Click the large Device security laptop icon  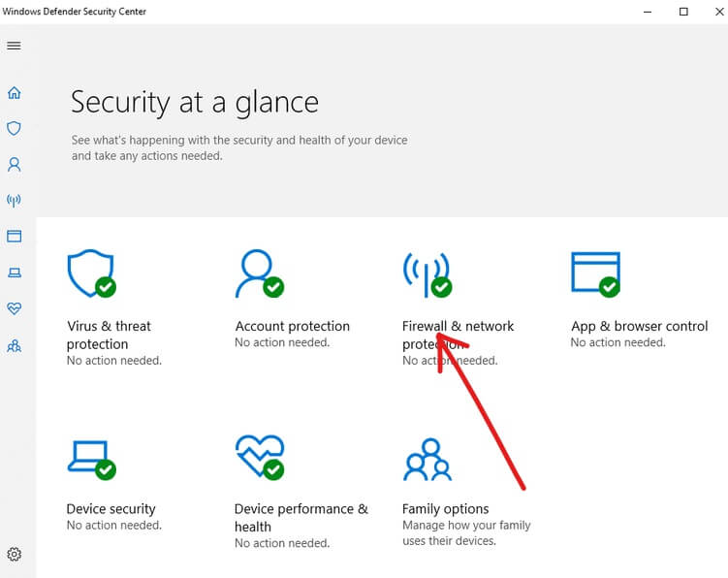[91, 458]
